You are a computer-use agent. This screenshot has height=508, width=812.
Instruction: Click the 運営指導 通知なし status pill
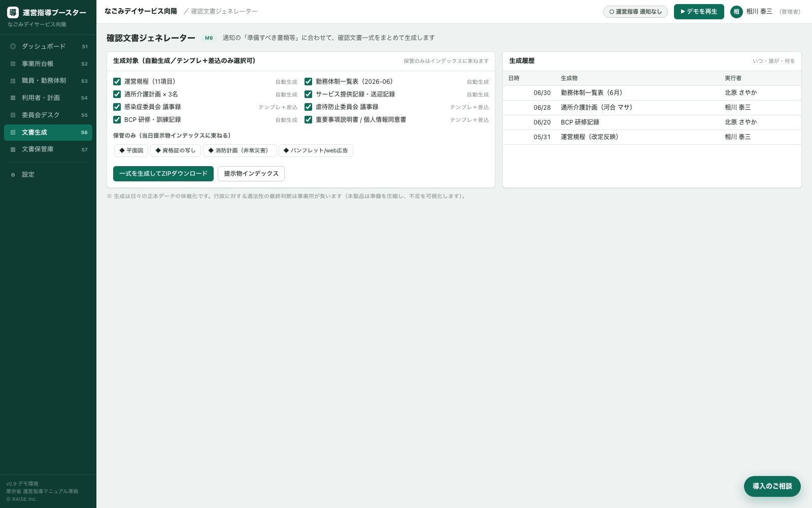[635, 12]
